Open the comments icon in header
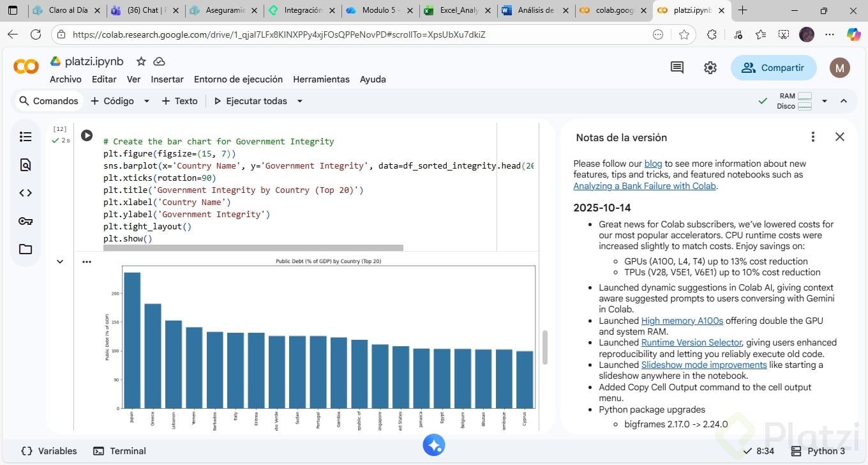This screenshot has height=465, width=868. pos(677,68)
